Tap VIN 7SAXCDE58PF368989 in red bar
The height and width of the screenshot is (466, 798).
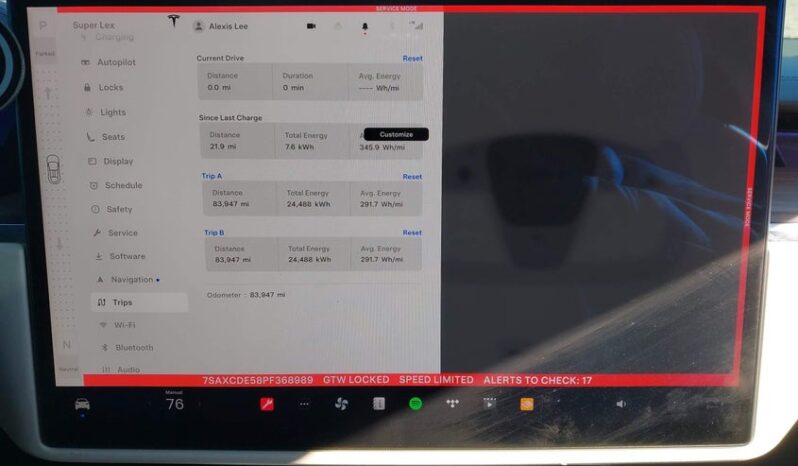tap(258, 380)
